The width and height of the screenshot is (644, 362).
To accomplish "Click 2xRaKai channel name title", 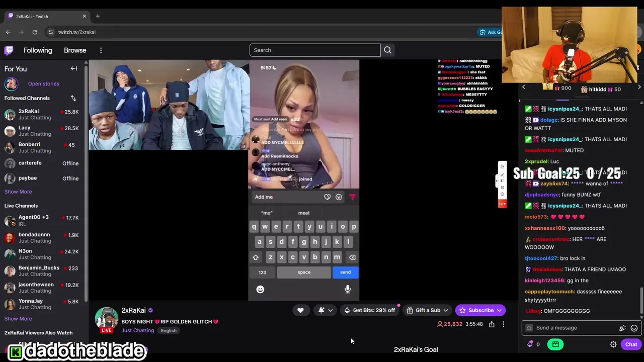I will pyautogui.click(x=133, y=310).
